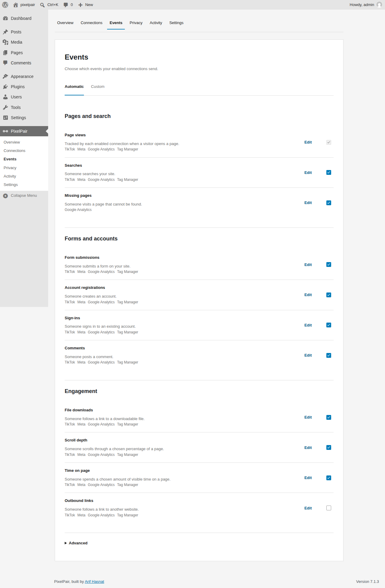The width and height of the screenshot is (385, 588).
Task: Click the Collapse Menu arrow icon
Action: (x=5, y=196)
